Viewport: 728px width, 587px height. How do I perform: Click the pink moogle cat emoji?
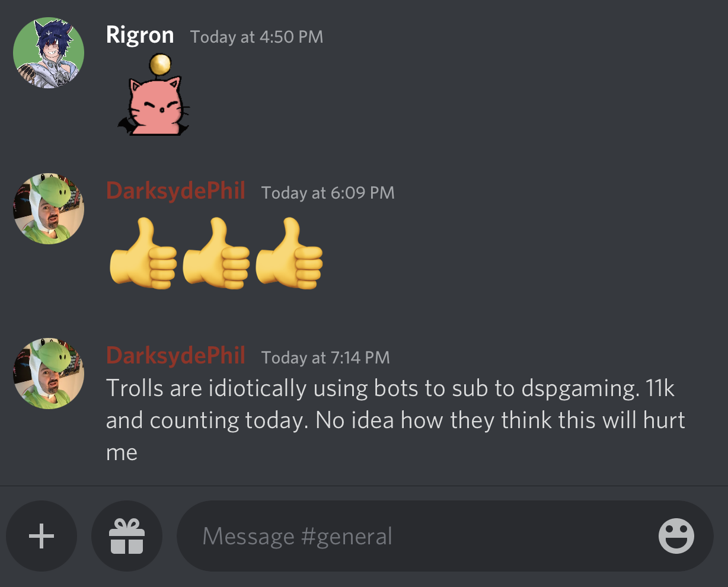(x=154, y=94)
